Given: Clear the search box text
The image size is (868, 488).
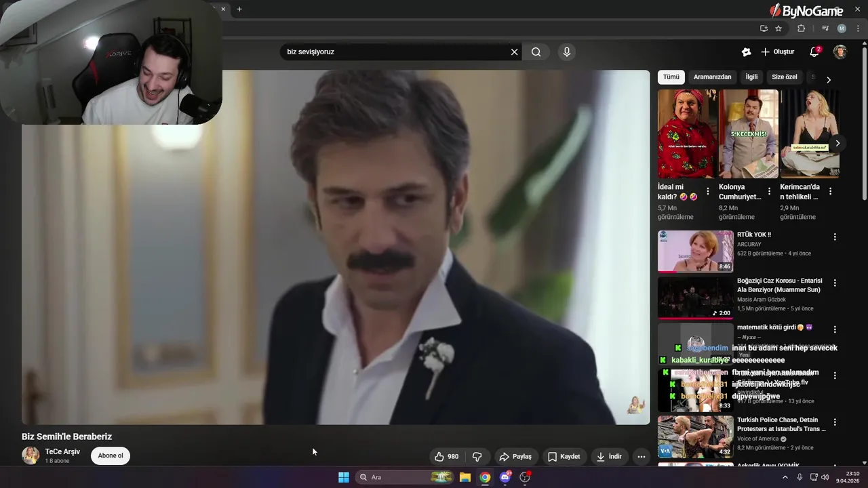Looking at the screenshot, I should pos(514,52).
